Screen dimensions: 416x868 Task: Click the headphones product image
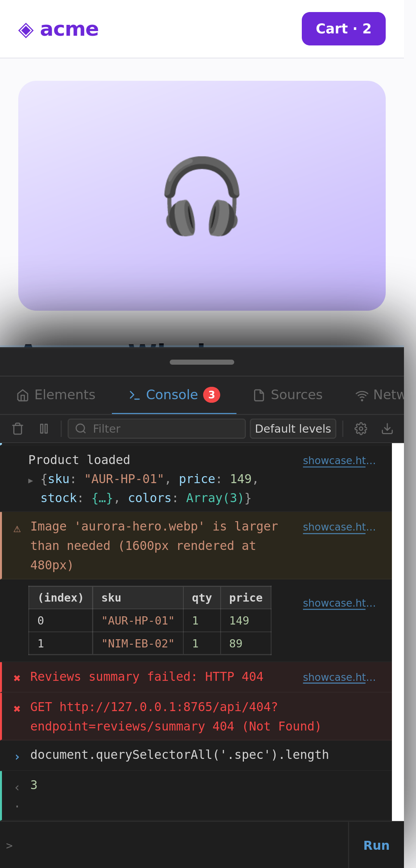(x=202, y=196)
